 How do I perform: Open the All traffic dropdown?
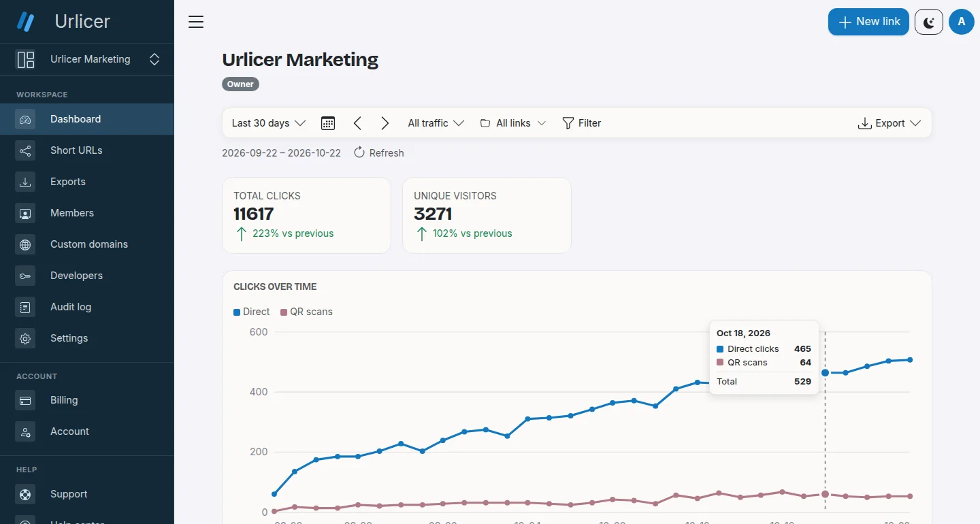[436, 123]
